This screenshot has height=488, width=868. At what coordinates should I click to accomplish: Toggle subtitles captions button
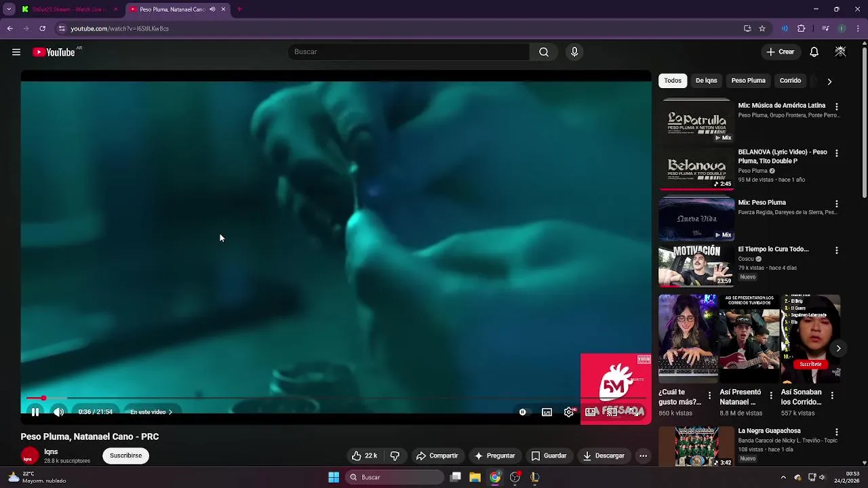click(547, 412)
